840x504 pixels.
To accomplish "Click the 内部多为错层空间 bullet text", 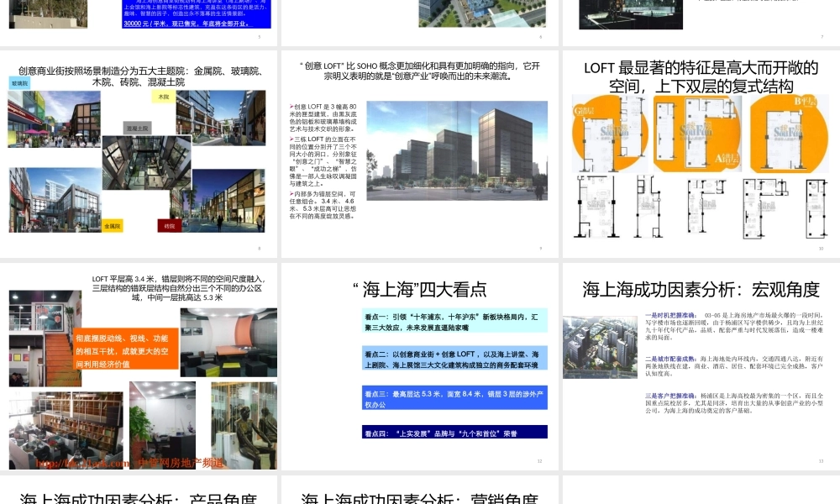I will coord(323,205).
